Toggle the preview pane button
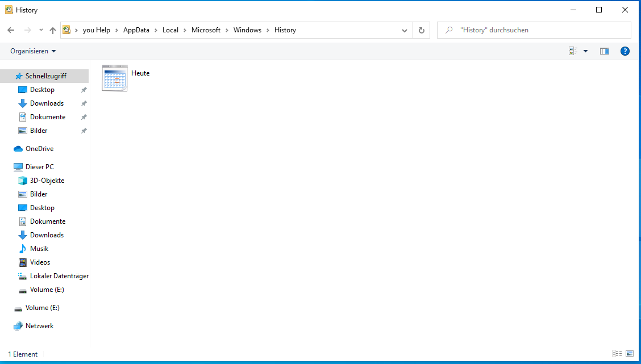The height and width of the screenshot is (364, 641). 604,51
